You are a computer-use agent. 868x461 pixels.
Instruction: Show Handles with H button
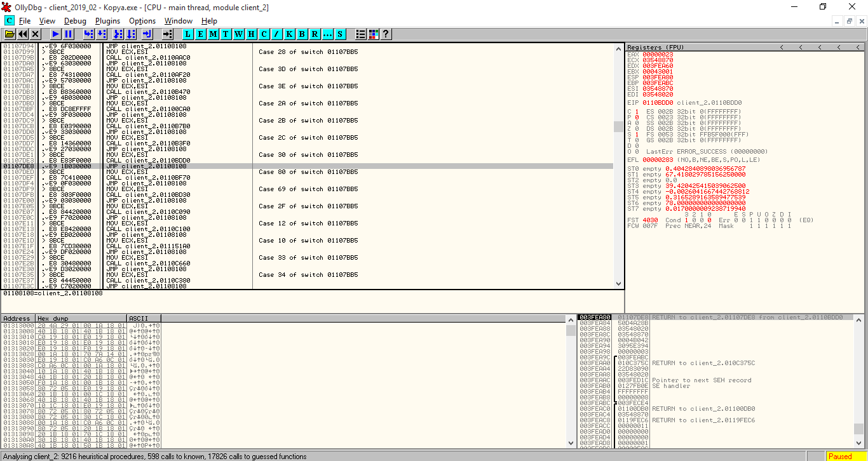coord(252,34)
